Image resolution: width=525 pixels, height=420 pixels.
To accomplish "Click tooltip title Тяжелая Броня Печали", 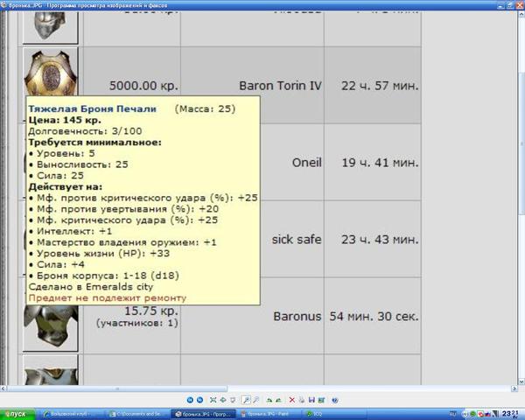I will pyautogui.click(x=93, y=108).
